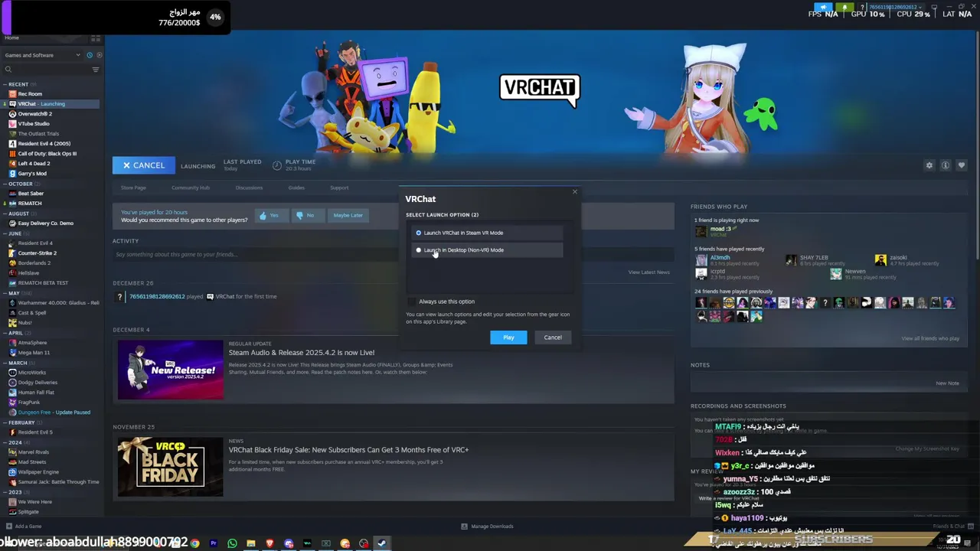Screen dimensions: 980x551
Task: Click the Left 4 Dead 2 icon
Action: pyautogui.click(x=12, y=164)
